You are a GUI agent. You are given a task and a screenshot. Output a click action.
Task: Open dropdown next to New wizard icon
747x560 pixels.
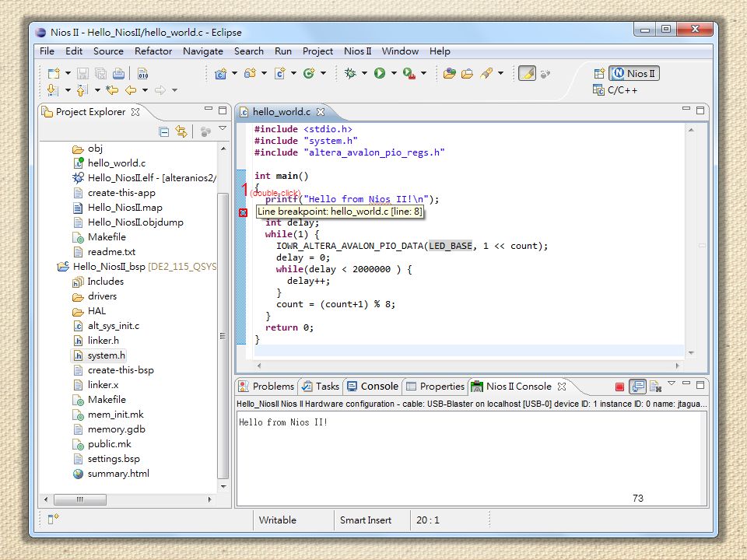[x=68, y=73]
